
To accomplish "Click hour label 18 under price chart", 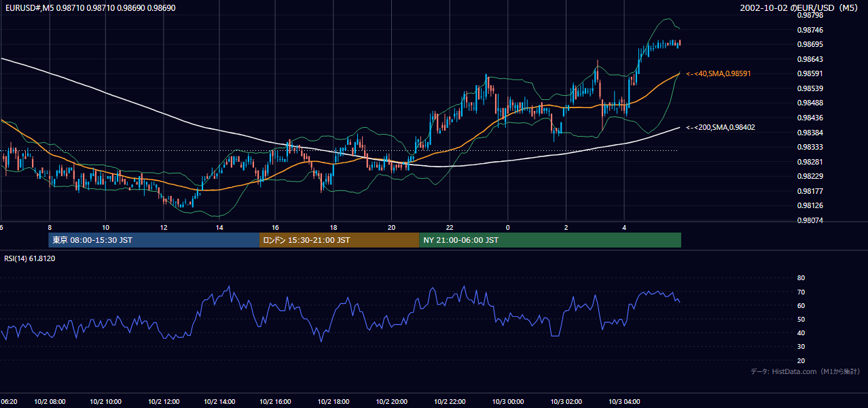I will 333,227.
